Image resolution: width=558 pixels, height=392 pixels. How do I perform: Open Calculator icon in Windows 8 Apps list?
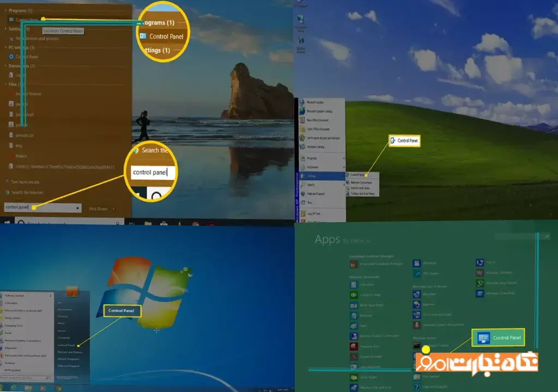354,285
